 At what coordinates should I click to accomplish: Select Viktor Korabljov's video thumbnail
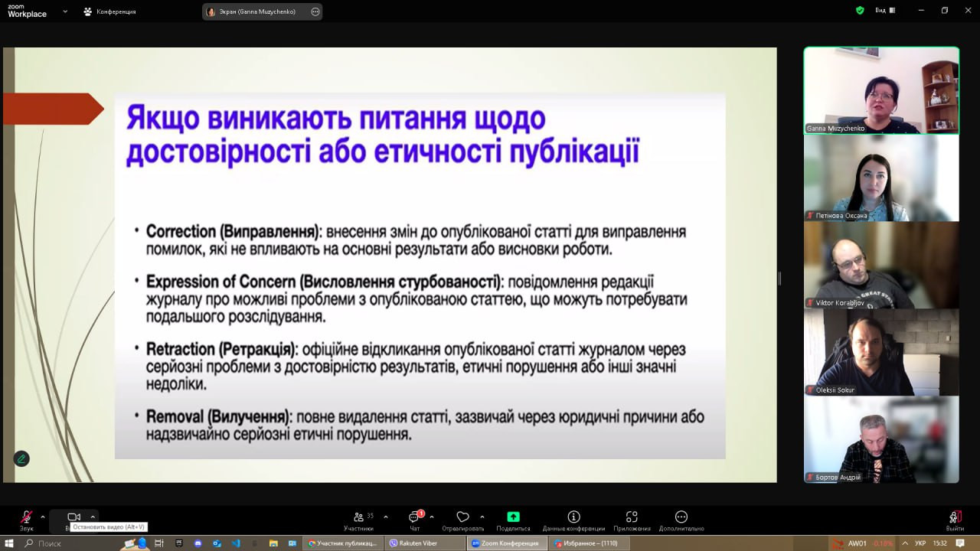point(881,265)
